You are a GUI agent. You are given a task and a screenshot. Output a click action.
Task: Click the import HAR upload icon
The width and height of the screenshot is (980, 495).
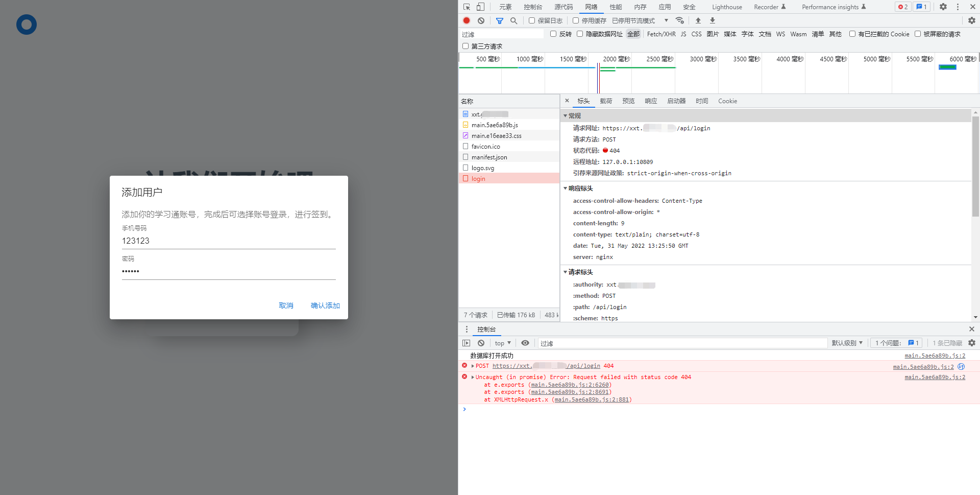point(698,20)
